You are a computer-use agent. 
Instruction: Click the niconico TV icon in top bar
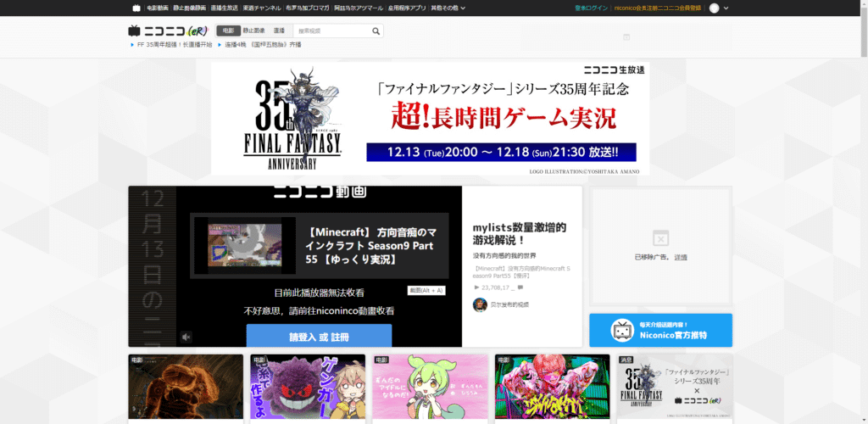coord(136,8)
